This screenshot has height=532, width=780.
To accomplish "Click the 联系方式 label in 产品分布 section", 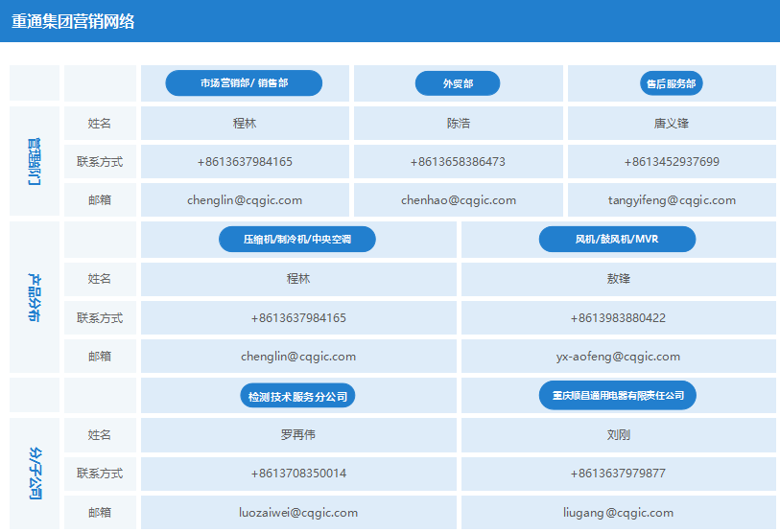I will 100,317.
